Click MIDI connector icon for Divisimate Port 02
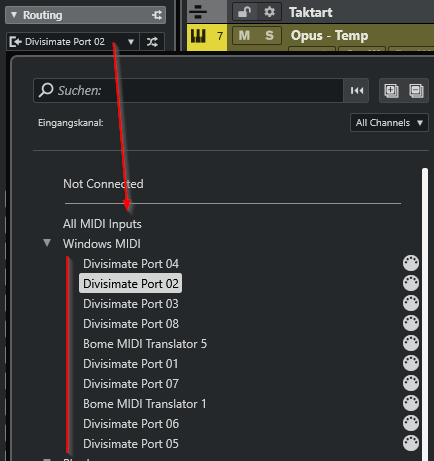 (411, 283)
